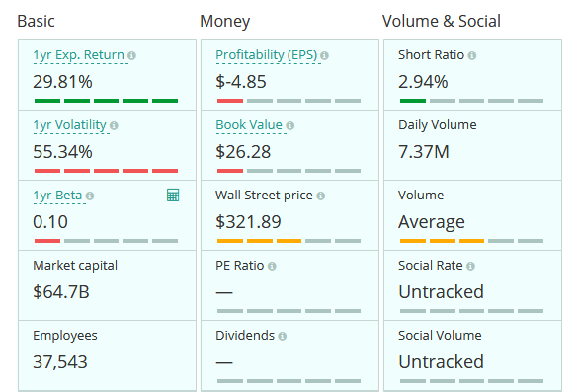Image resolution: width=578 pixels, height=392 pixels.
Task: Open the Book Value link
Action: (249, 125)
